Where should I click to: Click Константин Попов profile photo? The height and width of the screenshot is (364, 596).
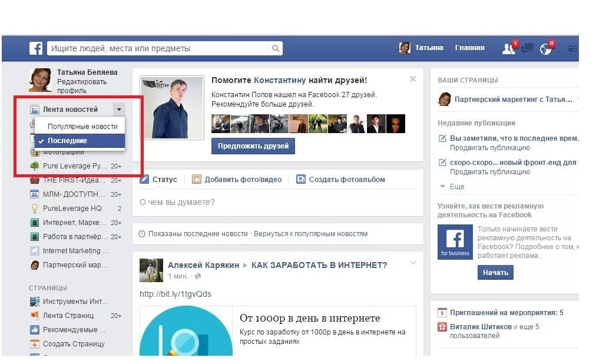click(x=172, y=108)
